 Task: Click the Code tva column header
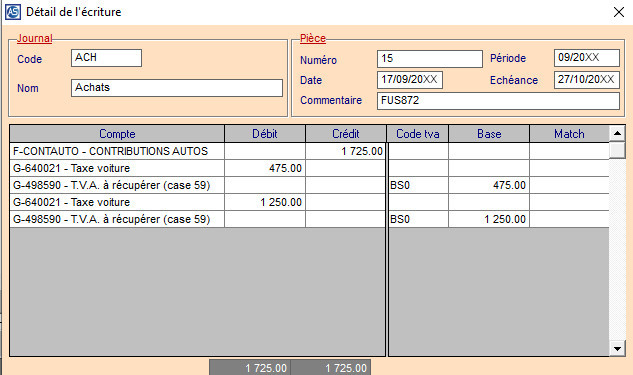click(x=418, y=134)
